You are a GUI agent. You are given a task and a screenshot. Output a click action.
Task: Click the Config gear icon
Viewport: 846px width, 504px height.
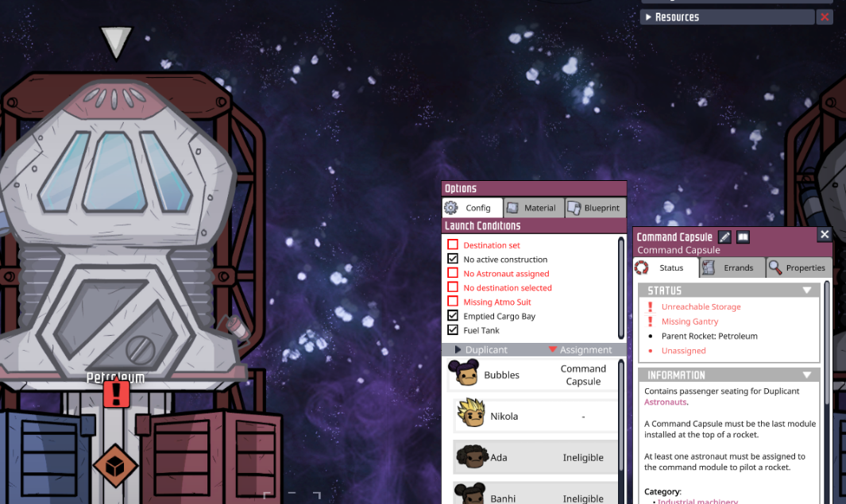coord(451,207)
